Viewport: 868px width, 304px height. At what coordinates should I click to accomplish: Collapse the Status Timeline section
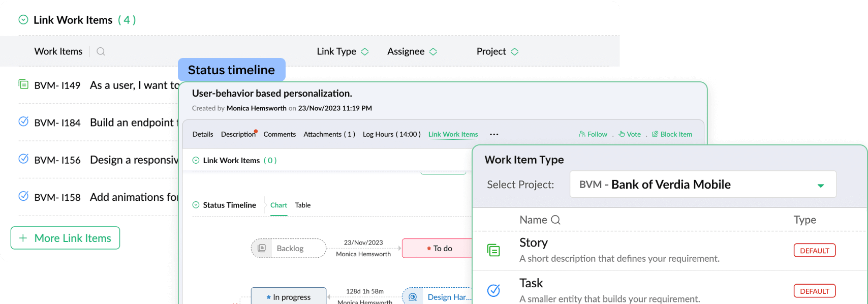click(x=196, y=205)
